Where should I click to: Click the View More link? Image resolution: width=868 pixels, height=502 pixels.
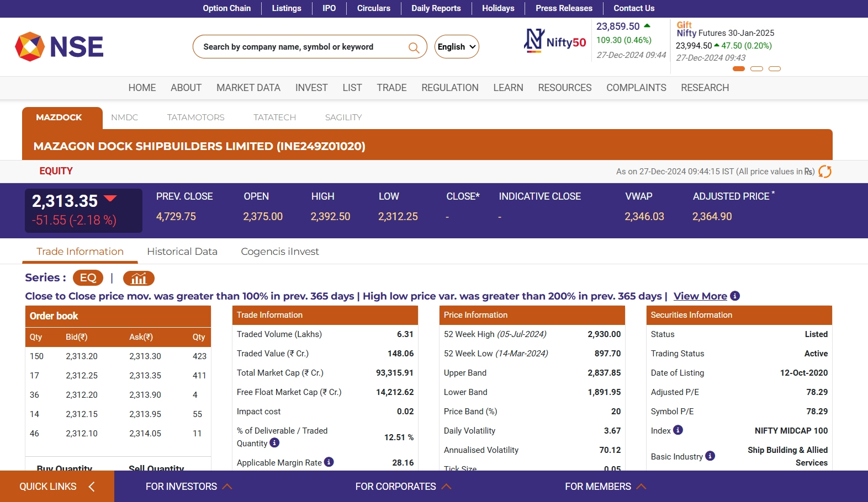pos(700,296)
